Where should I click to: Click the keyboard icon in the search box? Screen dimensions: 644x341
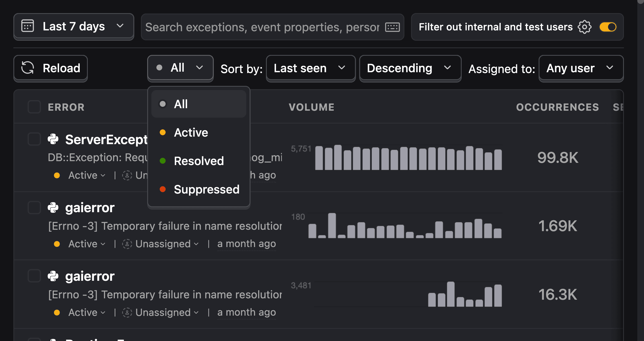pyautogui.click(x=392, y=27)
